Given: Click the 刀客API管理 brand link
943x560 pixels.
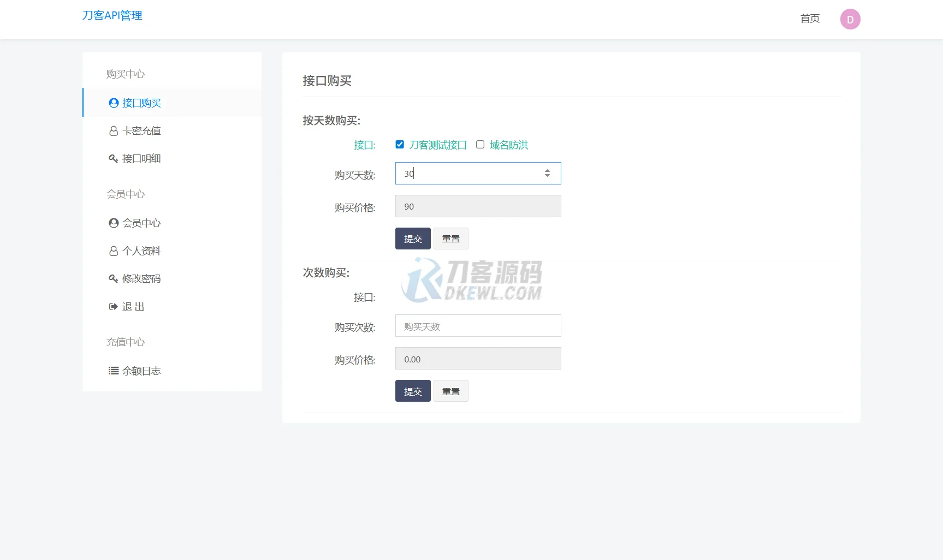Looking at the screenshot, I should [112, 15].
